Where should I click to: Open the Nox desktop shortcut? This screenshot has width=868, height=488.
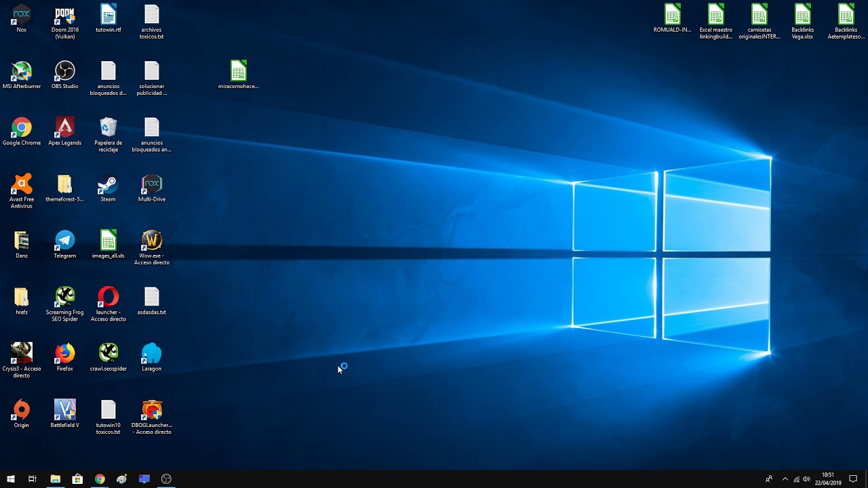click(x=22, y=19)
